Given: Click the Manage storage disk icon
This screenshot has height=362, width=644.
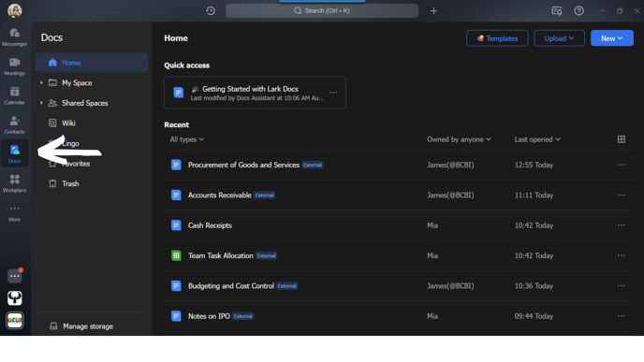Looking at the screenshot, I should (53, 326).
